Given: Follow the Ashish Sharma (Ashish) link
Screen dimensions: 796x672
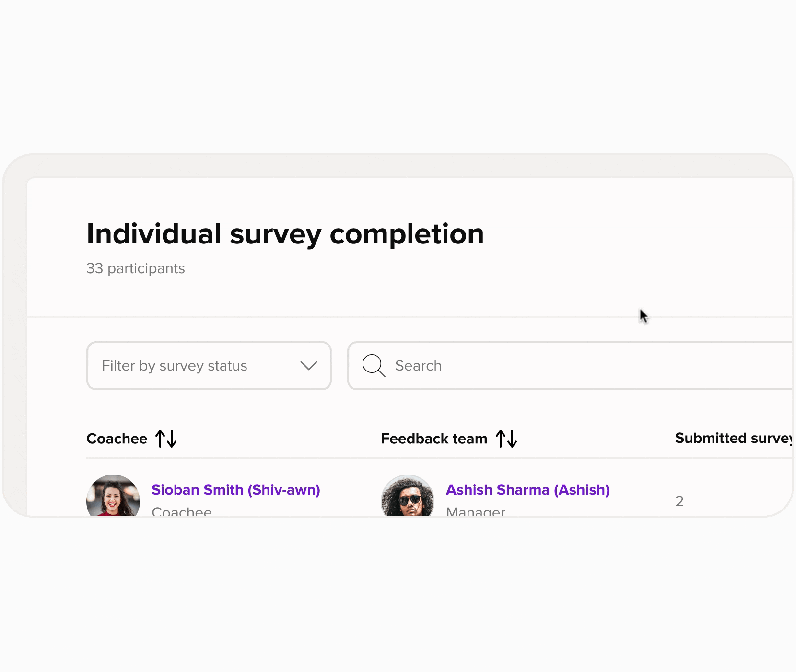Looking at the screenshot, I should 527,490.
